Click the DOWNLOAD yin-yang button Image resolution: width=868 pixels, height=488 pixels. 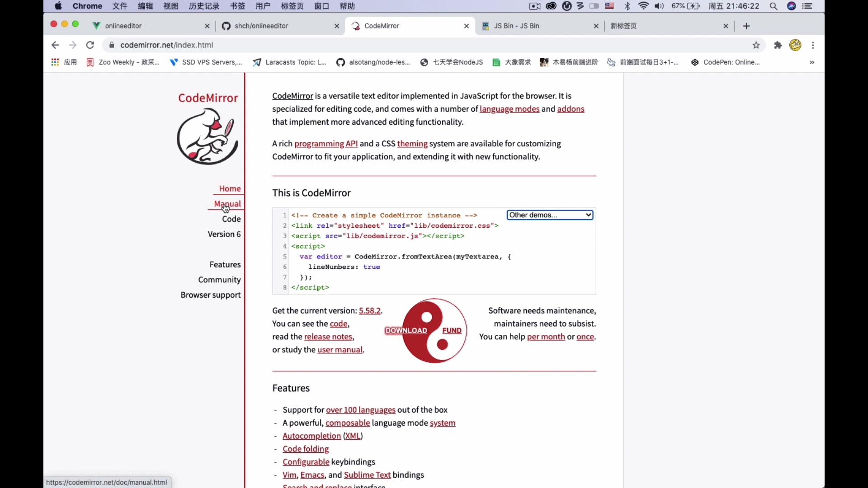406,331
